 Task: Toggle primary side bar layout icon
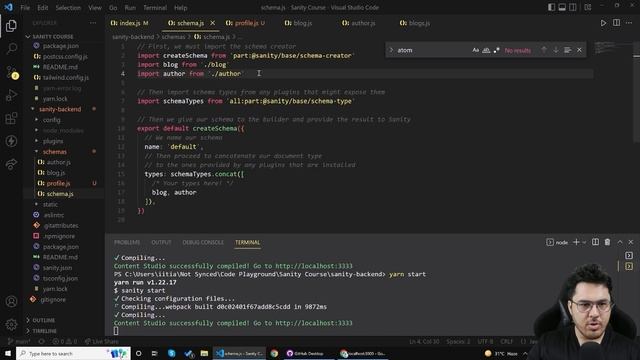551,7
